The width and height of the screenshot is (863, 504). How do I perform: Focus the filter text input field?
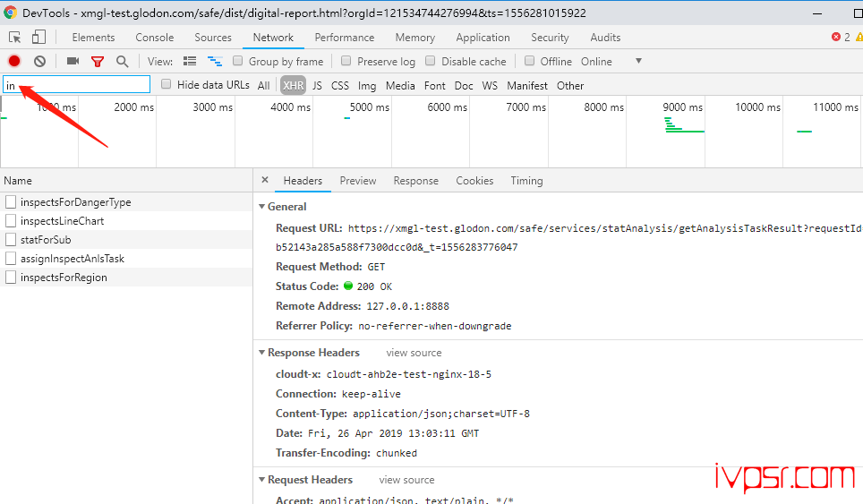[x=76, y=84]
